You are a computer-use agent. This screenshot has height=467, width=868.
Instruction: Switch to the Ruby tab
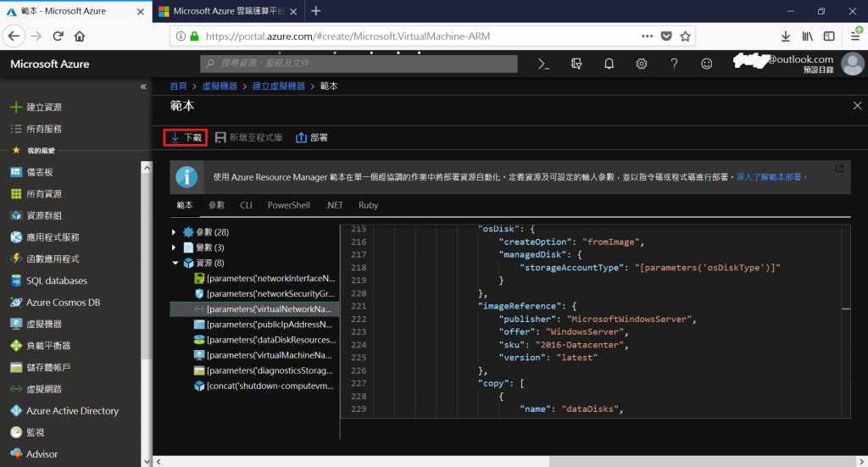tap(368, 205)
